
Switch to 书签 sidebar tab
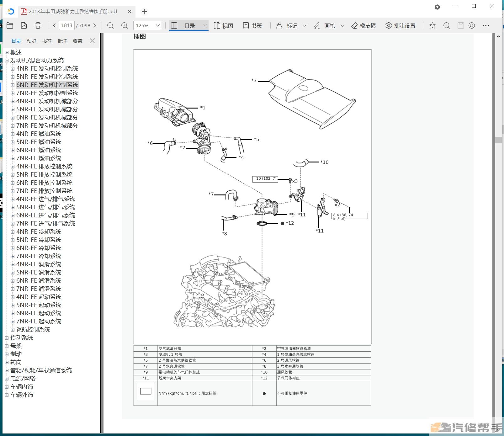pyautogui.click(x=47, y=41)
